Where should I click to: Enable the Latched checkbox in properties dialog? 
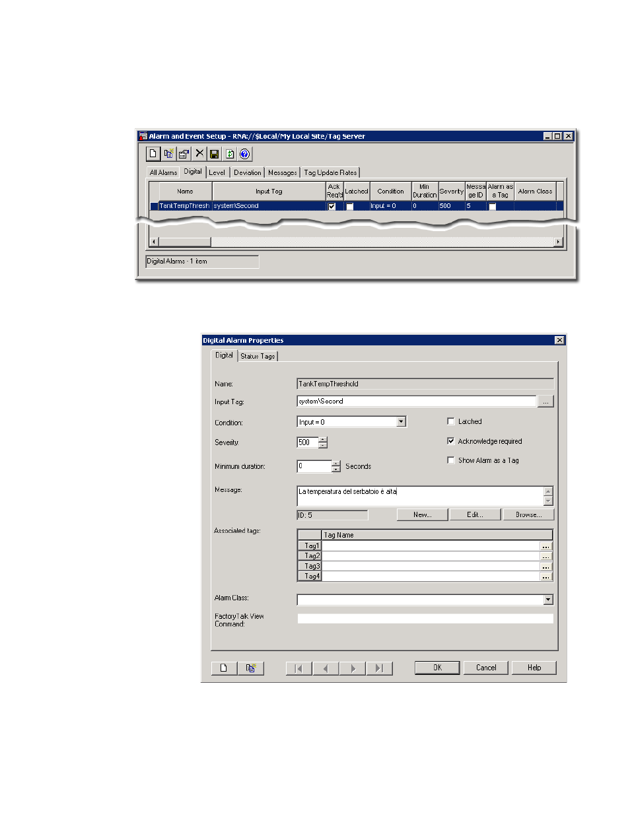(x=451, y=421)
